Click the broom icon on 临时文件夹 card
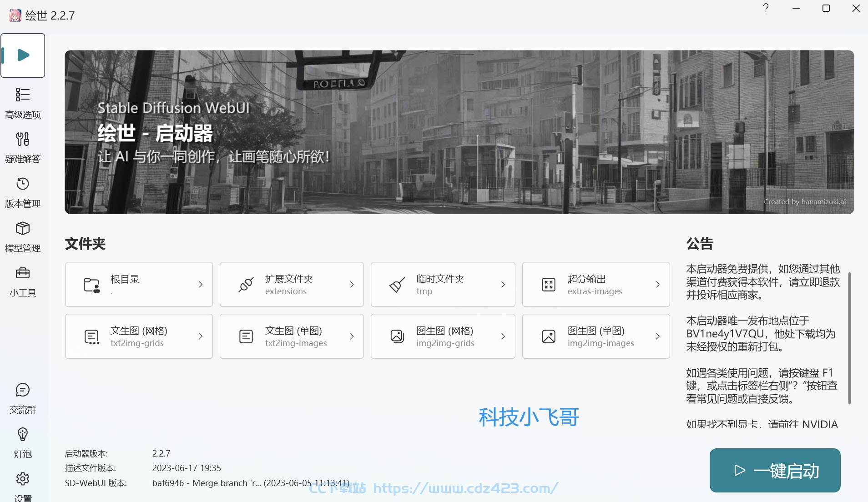868x502 pixels. 397,285
